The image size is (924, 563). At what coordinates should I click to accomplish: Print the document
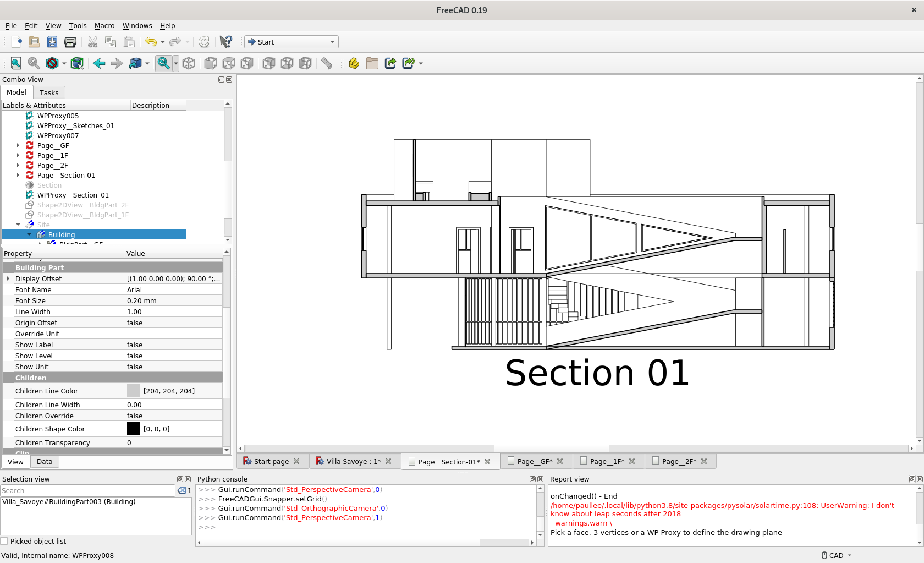coord(70,42)
